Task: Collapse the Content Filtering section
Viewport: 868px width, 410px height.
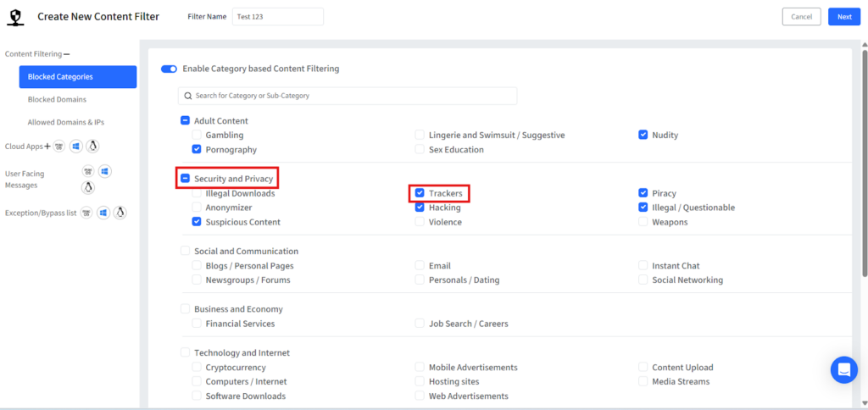Action: (66, 54)
